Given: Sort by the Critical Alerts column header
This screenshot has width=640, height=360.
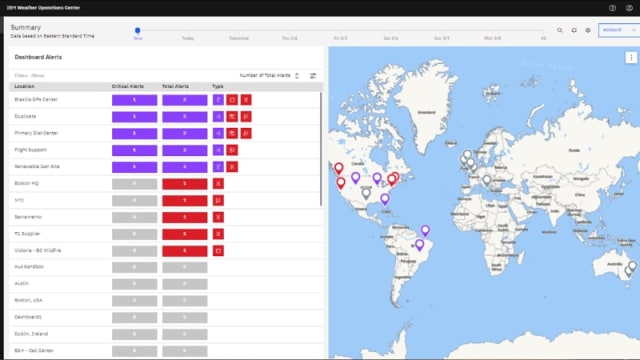Looking at the screenshot, I should click(127, 87).
